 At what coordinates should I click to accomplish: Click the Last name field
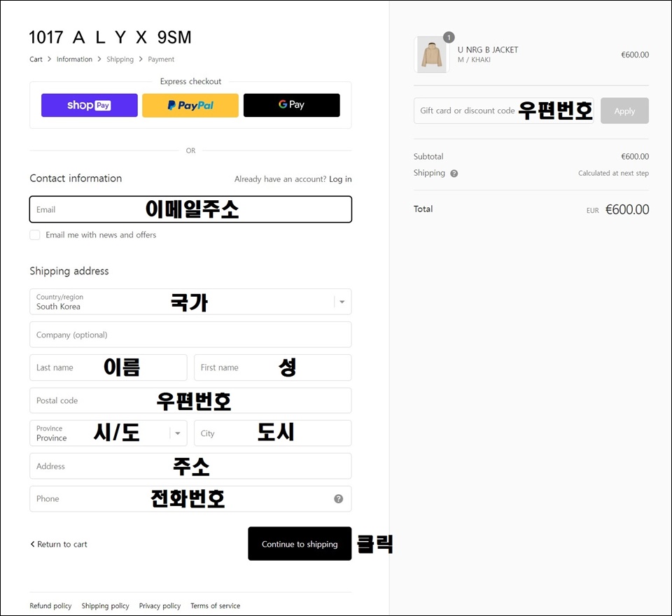[x=108, y=367]
